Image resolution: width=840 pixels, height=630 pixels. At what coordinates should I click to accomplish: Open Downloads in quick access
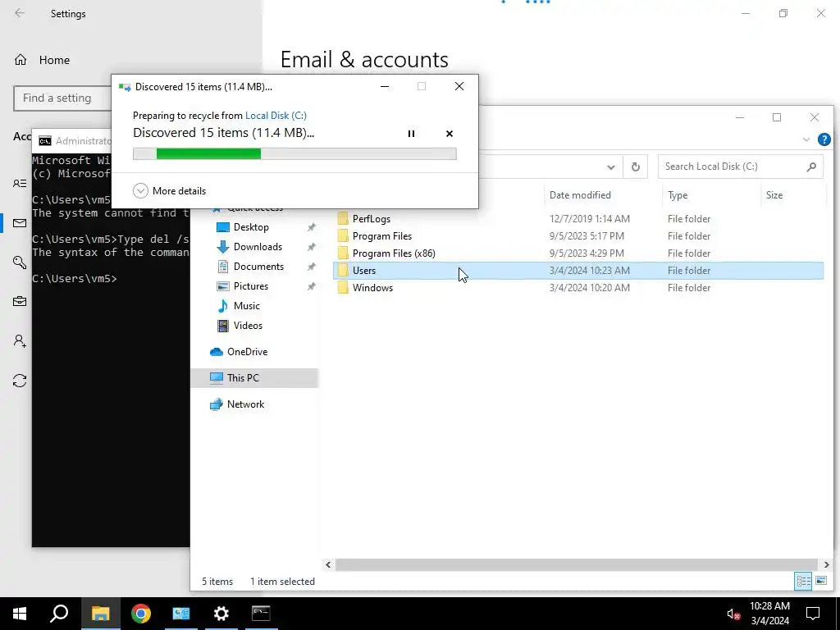(258, 247)
